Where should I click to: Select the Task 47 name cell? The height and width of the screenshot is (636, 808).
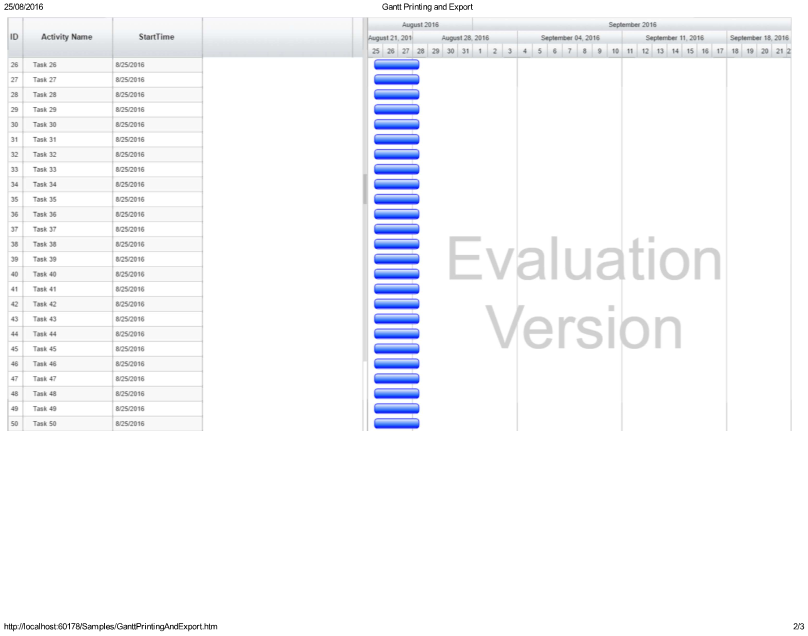[x=68, y=379]
